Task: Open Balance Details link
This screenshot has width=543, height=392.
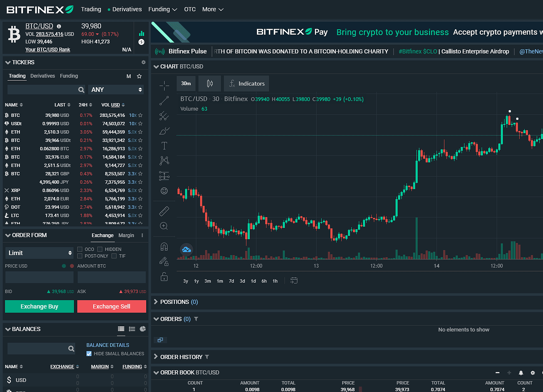Action: [108, 345]
